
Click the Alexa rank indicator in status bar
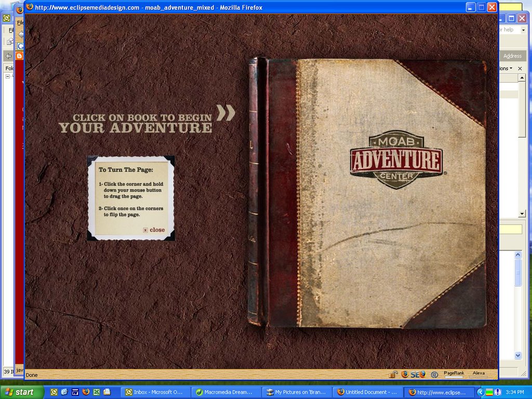point(478,374)
